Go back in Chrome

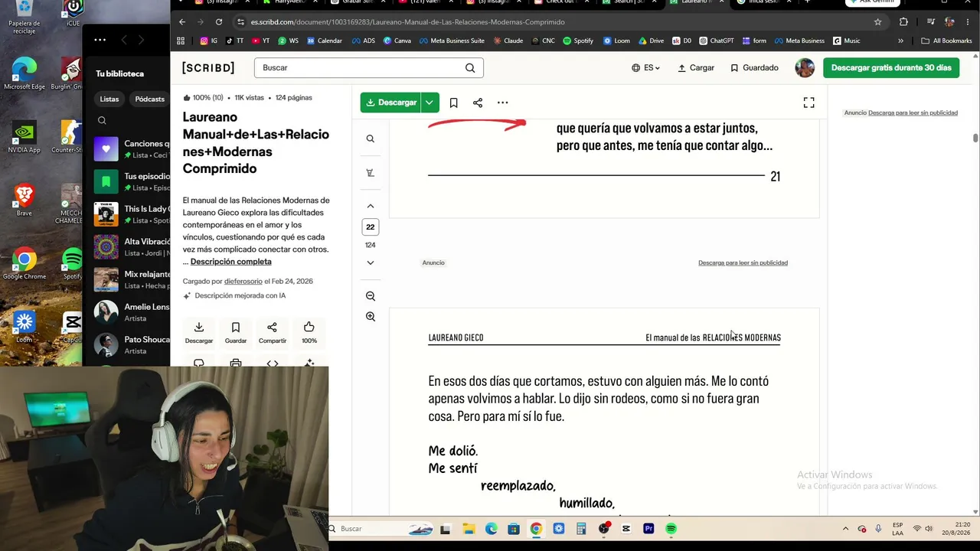coord(181,22)
